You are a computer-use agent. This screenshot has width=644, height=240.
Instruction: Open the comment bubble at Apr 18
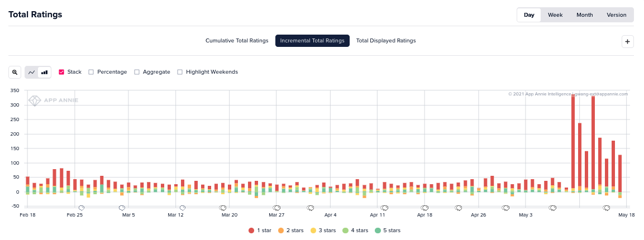click(424, 208)
